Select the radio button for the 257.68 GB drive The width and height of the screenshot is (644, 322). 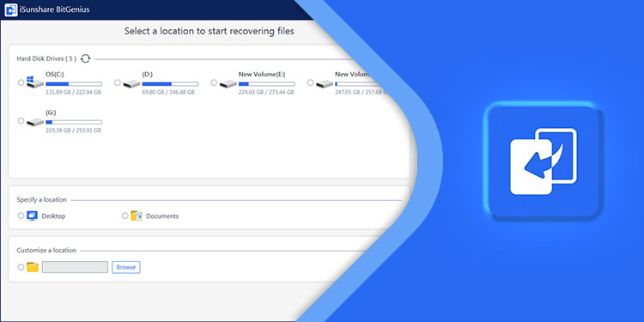(x=311, y=82)
